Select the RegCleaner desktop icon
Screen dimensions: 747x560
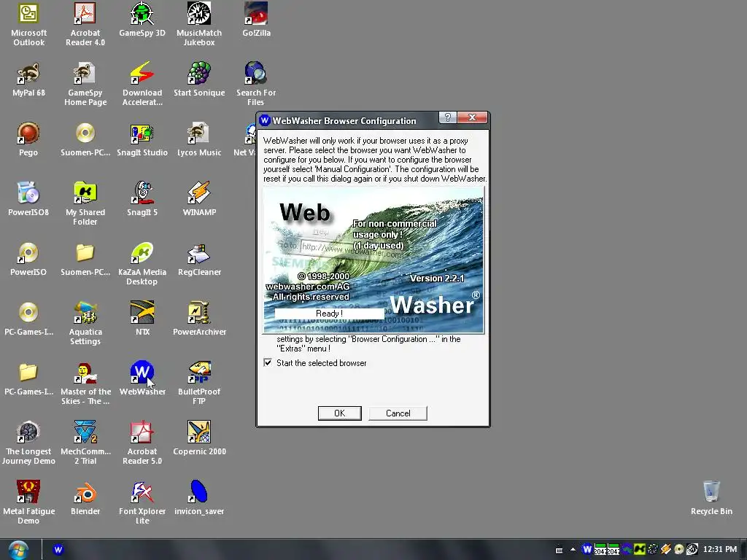[199, 259]
